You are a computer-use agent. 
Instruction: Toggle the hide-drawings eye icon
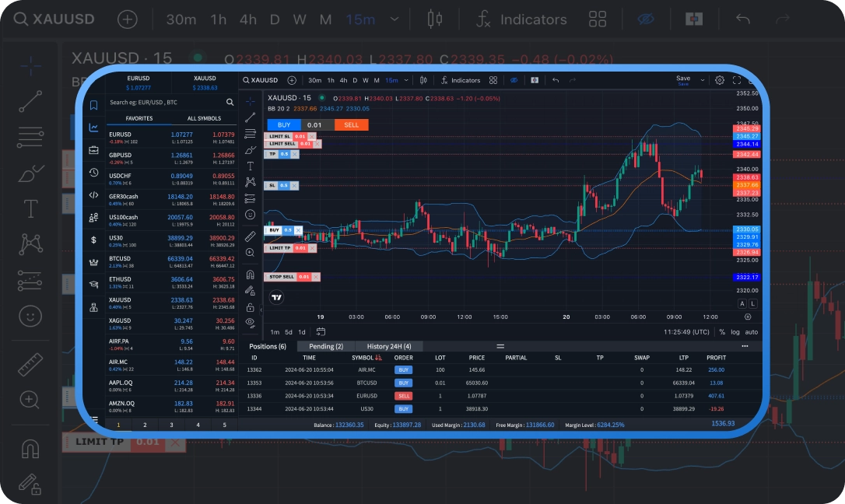click(514, 80)
